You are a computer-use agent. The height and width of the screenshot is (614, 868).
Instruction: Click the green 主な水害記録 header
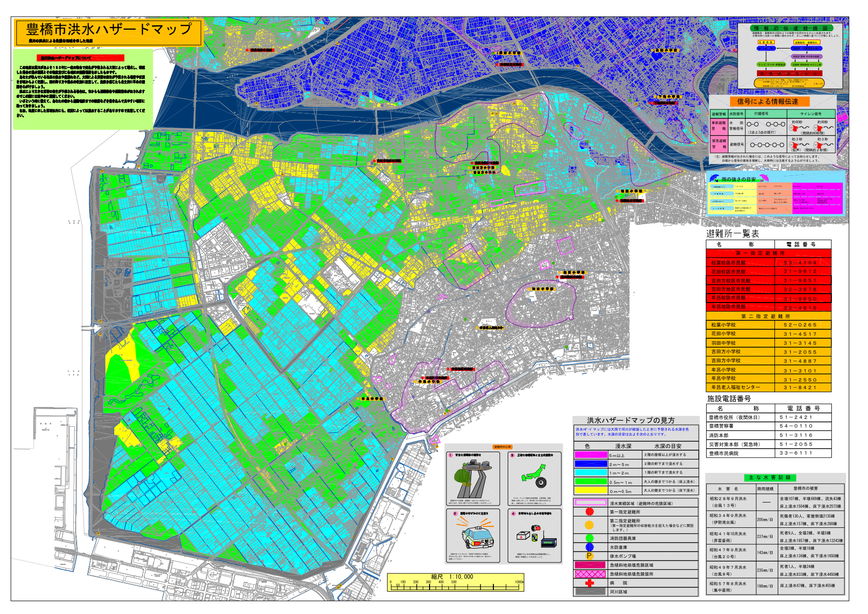coord(770,477)
